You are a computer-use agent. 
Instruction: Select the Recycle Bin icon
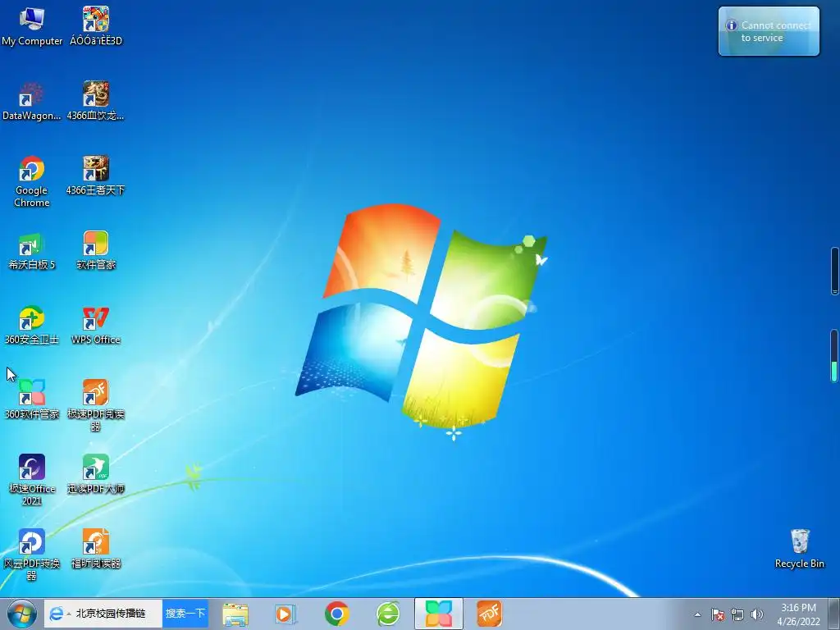[x=799, y=549]
